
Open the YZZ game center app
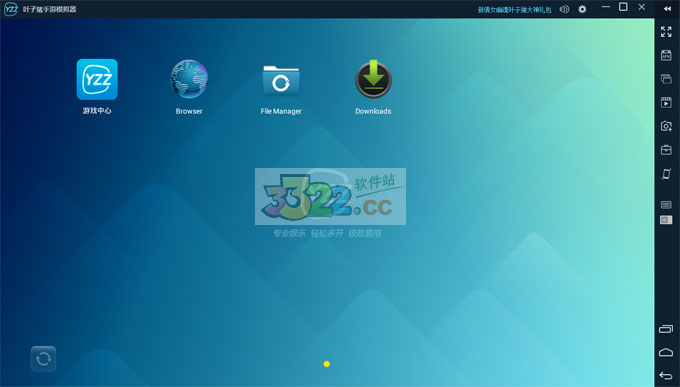pyautogui.click(x=97, y=80)
